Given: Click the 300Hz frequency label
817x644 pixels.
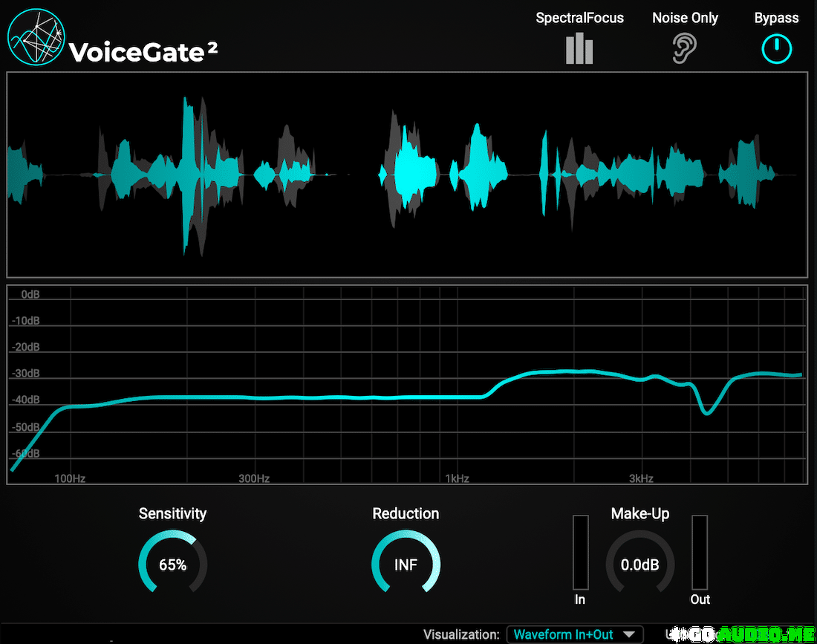Looking at the screenshot, I should (254, 478).
